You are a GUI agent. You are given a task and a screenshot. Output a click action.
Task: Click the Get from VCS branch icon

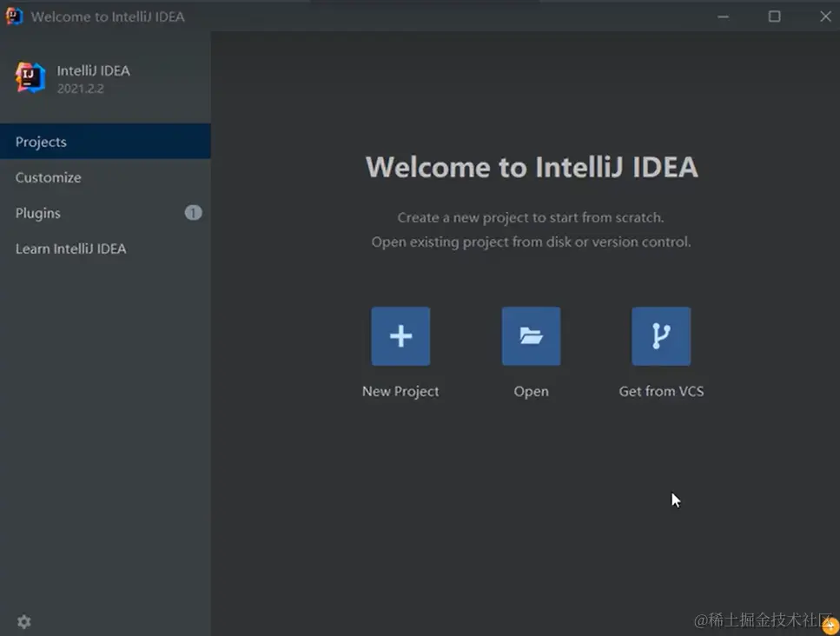[x=661, y=336]
